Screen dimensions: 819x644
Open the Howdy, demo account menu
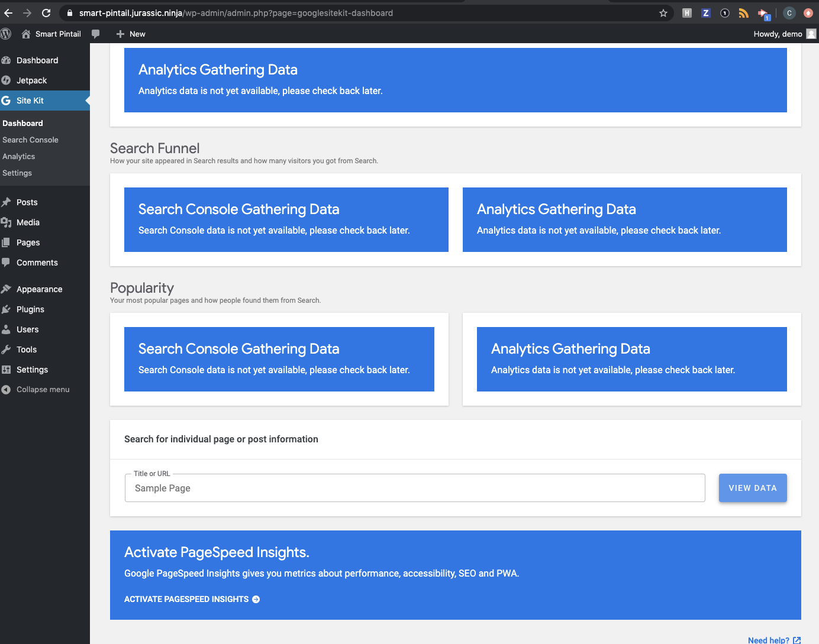[x=785, y=34]
